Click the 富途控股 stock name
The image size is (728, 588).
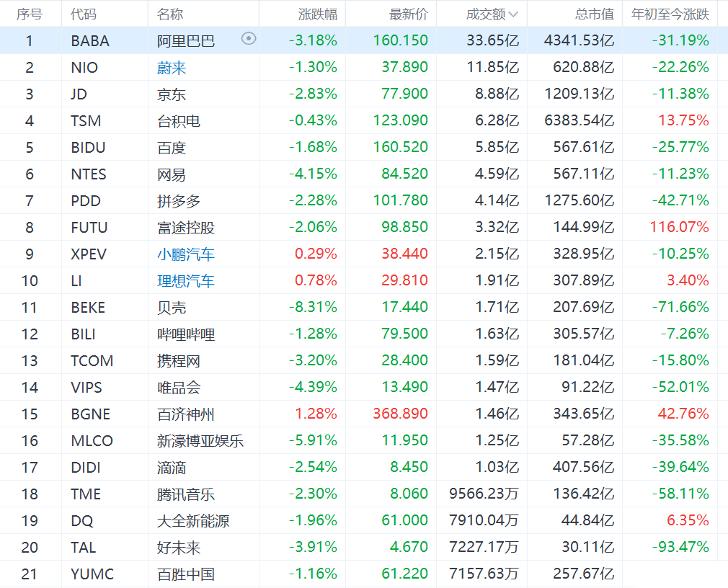pyautogui.click(x=186, y=228)
